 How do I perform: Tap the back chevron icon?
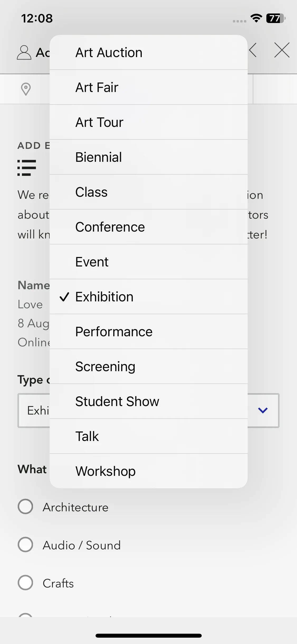[x=253, y=50]
